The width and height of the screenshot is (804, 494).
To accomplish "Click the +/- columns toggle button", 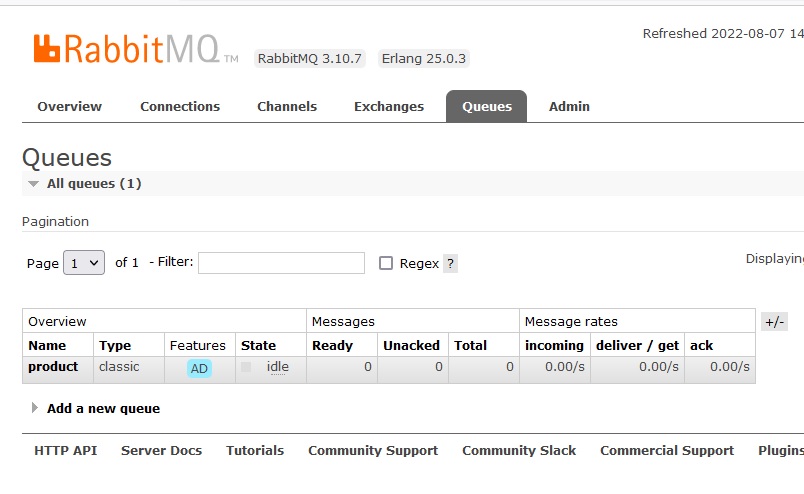I will tap(774, 322).
